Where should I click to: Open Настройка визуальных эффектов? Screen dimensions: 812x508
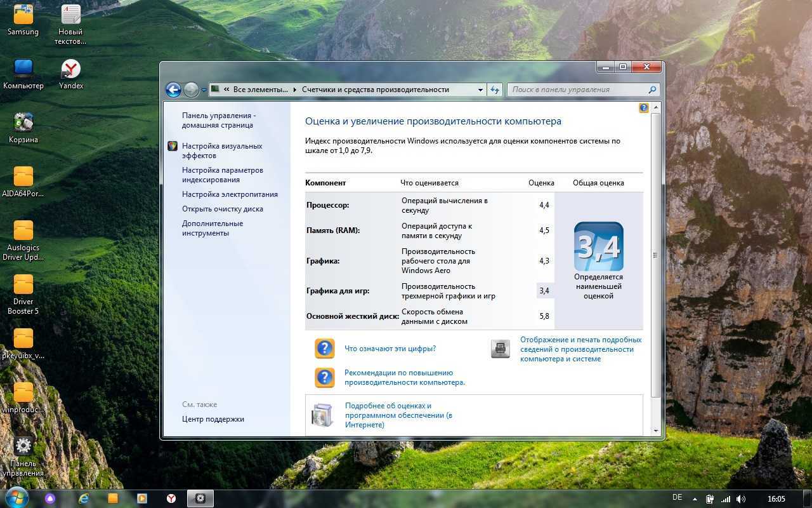[x=222, y=150]
